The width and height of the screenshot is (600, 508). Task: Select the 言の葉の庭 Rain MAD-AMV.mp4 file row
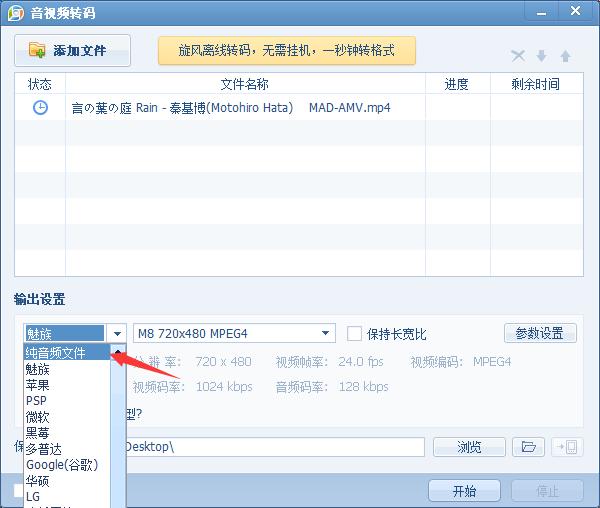(299, 107)
